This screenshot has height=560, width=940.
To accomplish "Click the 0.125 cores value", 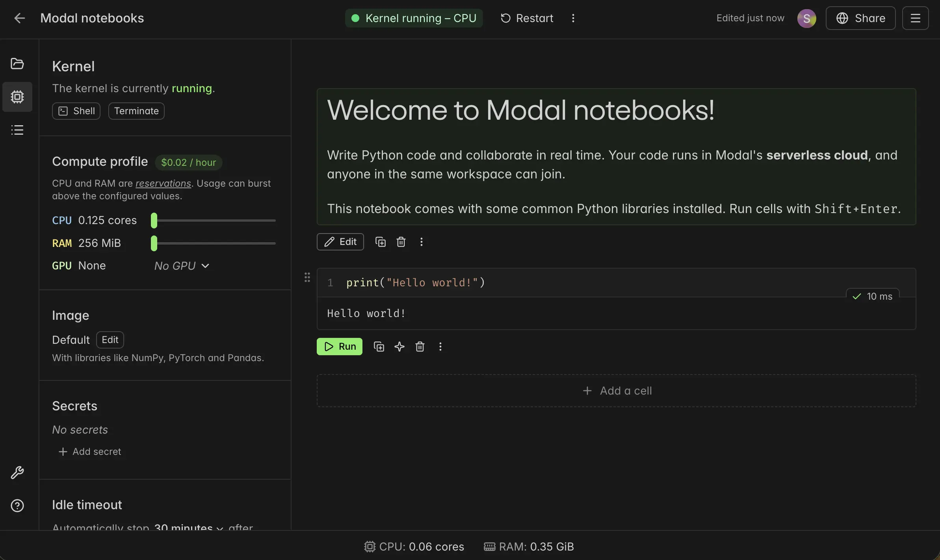I will 108,221.
